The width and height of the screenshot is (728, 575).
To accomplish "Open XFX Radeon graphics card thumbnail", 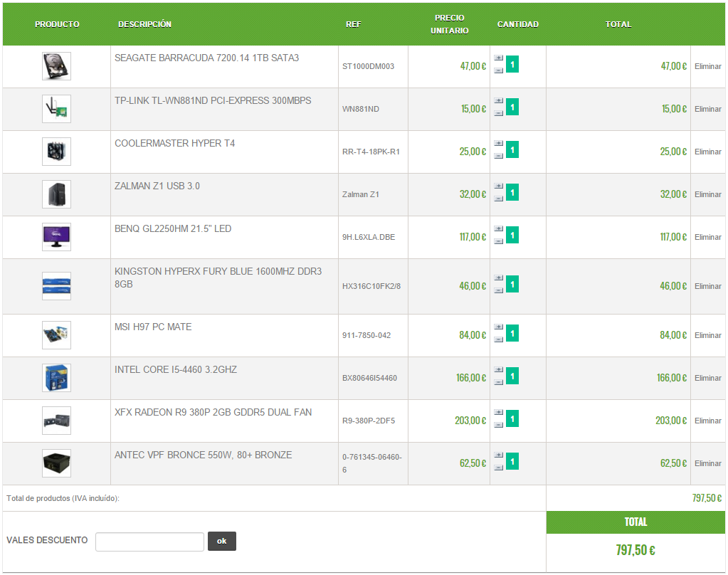I will 57,421.
